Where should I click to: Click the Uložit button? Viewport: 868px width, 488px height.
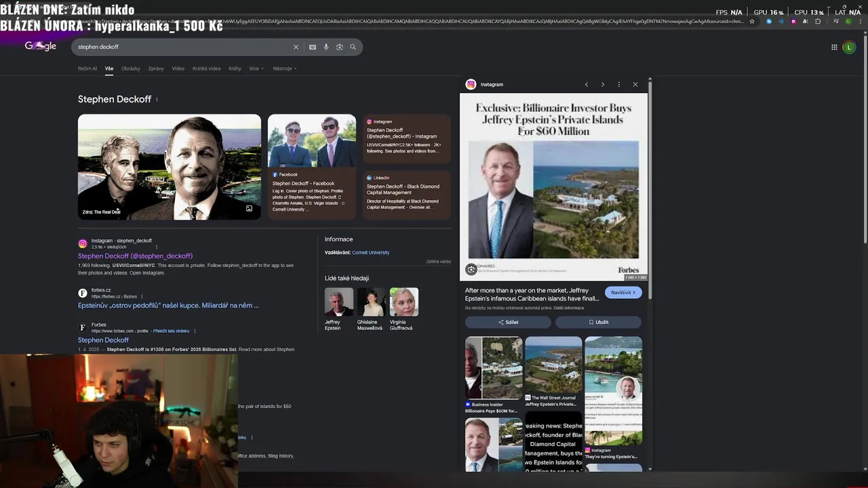(x=598, y=323)
